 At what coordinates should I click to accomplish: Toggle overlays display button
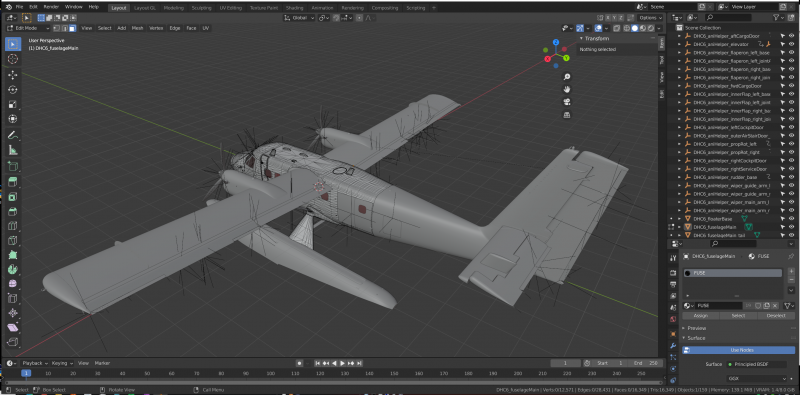pyautogui.click(x=598, y=28)
